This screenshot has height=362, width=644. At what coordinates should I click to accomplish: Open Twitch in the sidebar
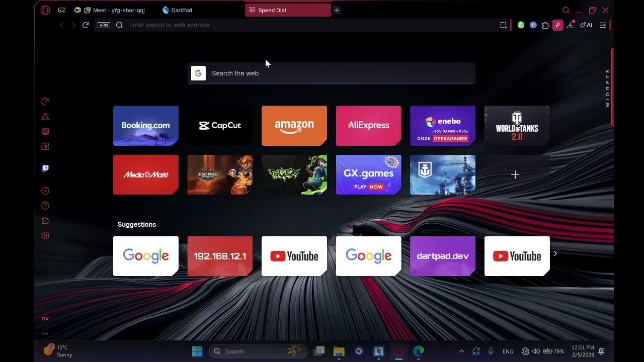[x=45, y=168]
